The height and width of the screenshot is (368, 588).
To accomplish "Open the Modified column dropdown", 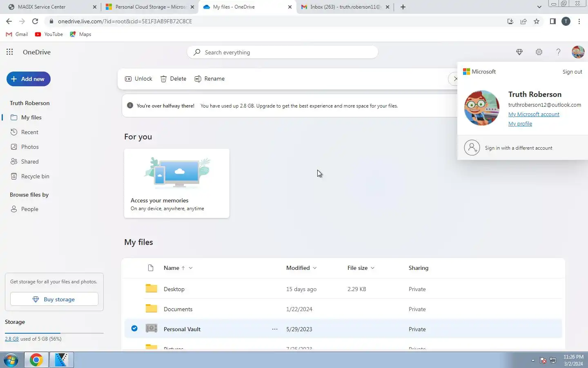I will pyautogui.click(x=301, y=268).
